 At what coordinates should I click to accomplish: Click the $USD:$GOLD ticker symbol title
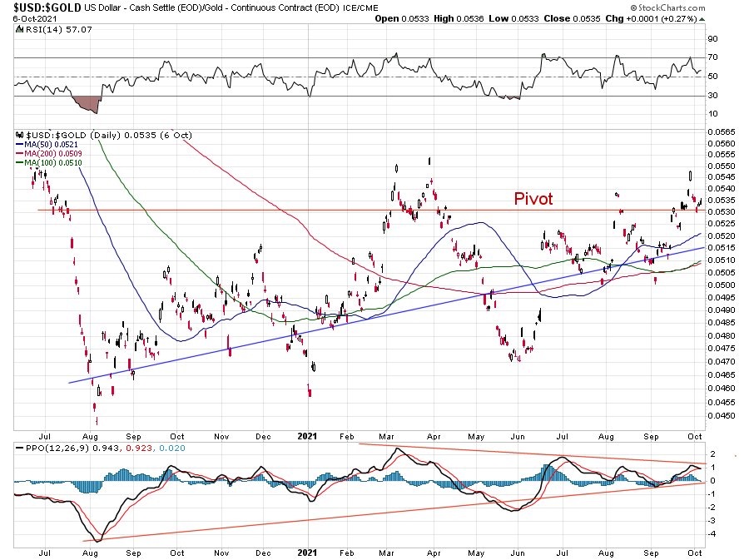click(47, 7)
